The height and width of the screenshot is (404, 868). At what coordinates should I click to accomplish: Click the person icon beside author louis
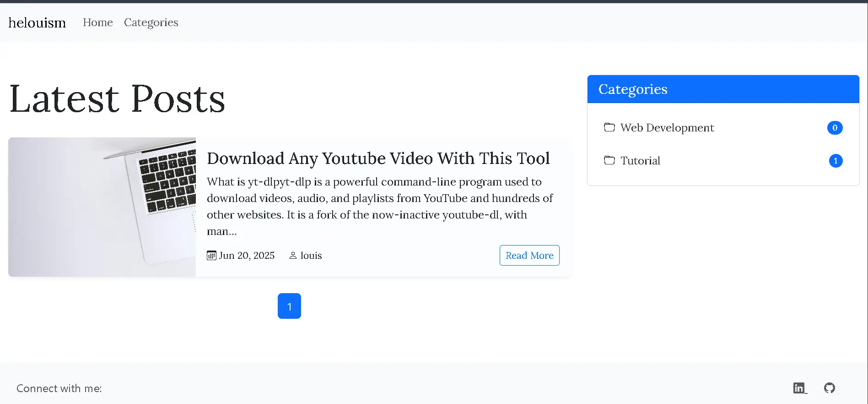tap(293, 256)
